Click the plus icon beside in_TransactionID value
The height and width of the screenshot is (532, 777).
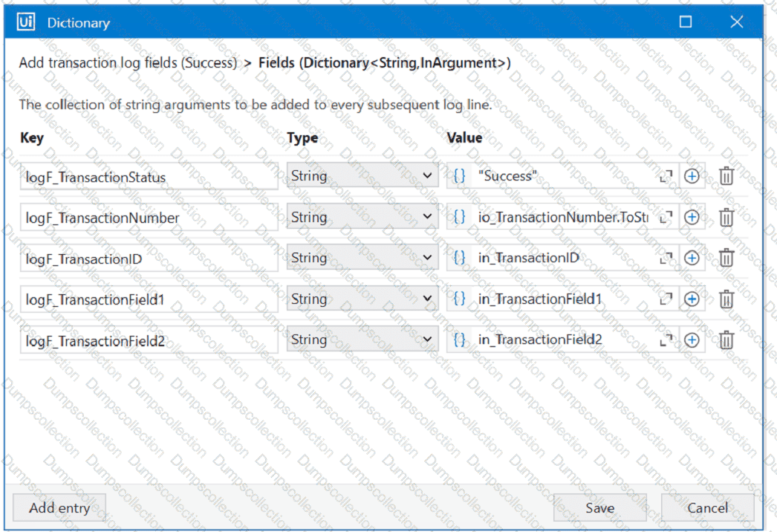[692, 258]
